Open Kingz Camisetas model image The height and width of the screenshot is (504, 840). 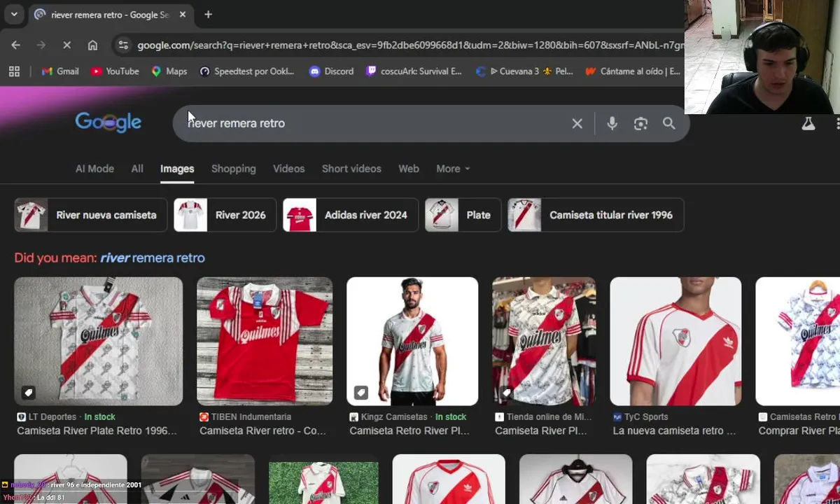412,341
